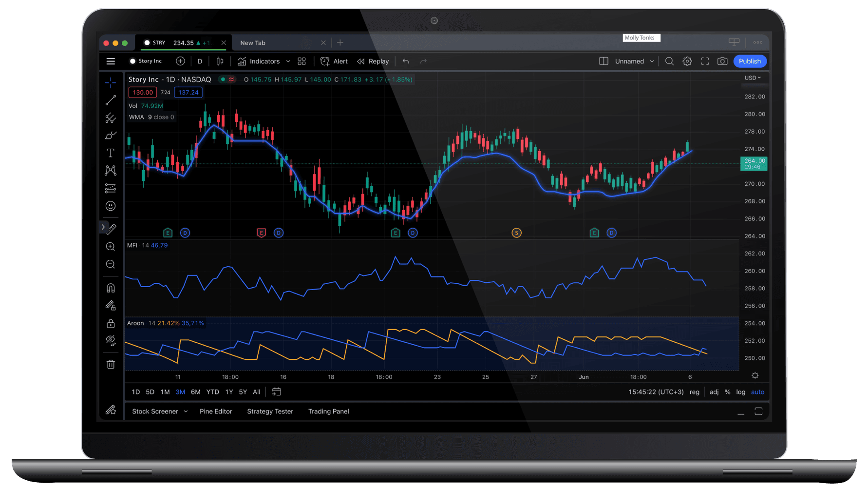Viewport: 868px width, 490px height.
Task: Open the Strategy Tester tab
Action: click(270, 411)
